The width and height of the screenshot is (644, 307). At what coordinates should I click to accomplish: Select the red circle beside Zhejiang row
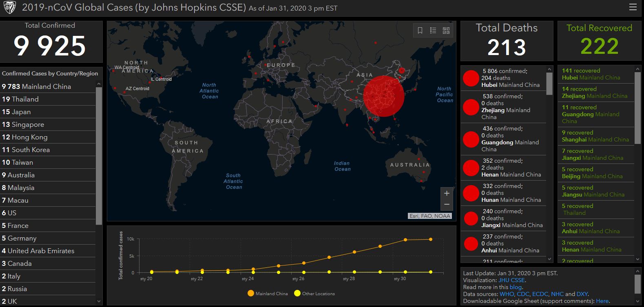coord(471,107)
